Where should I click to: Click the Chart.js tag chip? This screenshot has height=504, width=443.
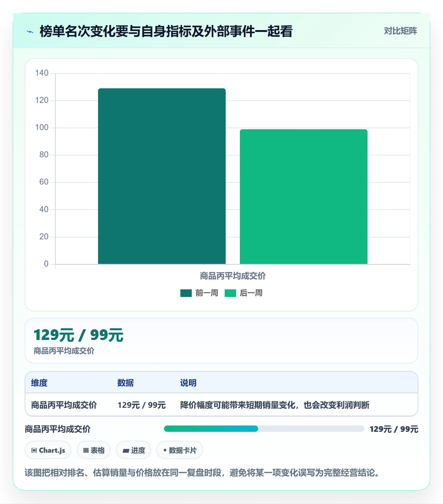[x=48, y=450]
